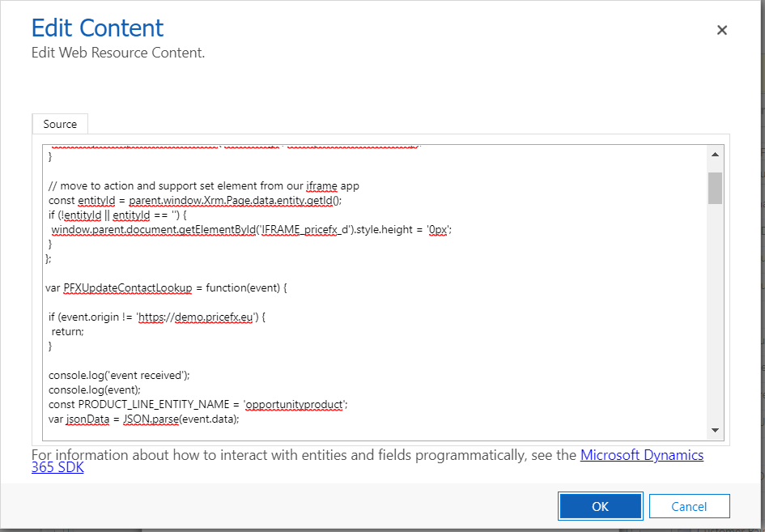Click the PRODUCT_LINE_ENTITY_NAME constant line
Screen dimensions: 765x532
194,404
